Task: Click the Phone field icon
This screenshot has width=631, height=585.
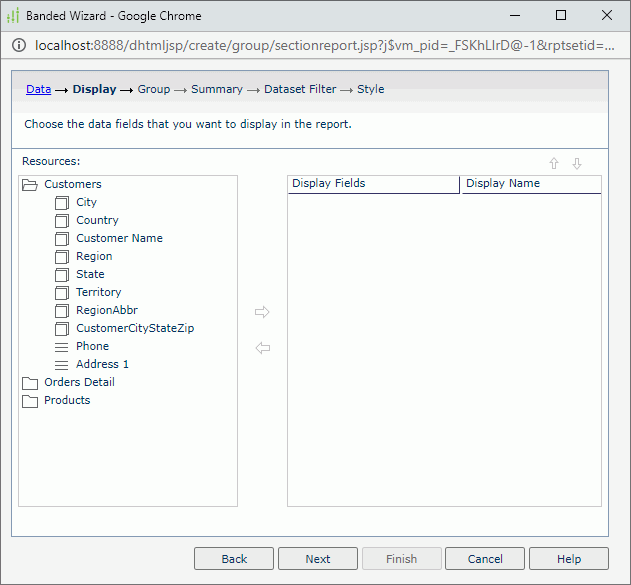Action: pyautogui.click(x=62, y=346)
